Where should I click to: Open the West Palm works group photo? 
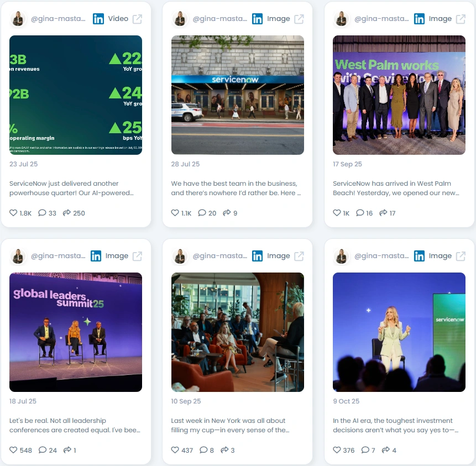pyautogui.click(x=399, y=95)
